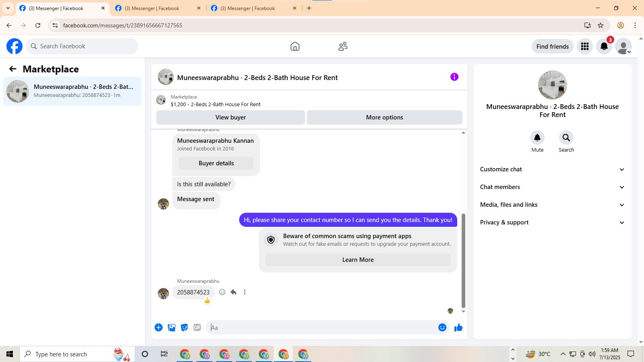The width and height of the screenshot is (644, 362).
Task: Open Chrome profile icon
Action: coord(621,25)
